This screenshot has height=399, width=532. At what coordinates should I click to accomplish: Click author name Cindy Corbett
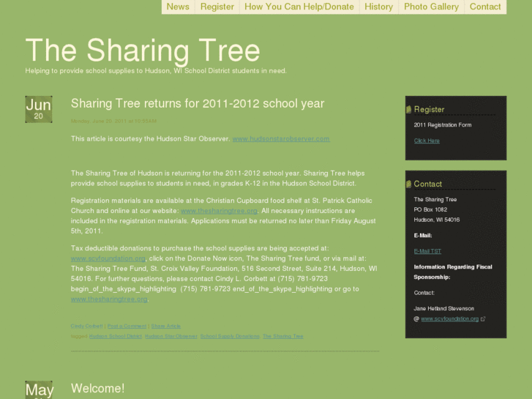(x=87, y=326)
